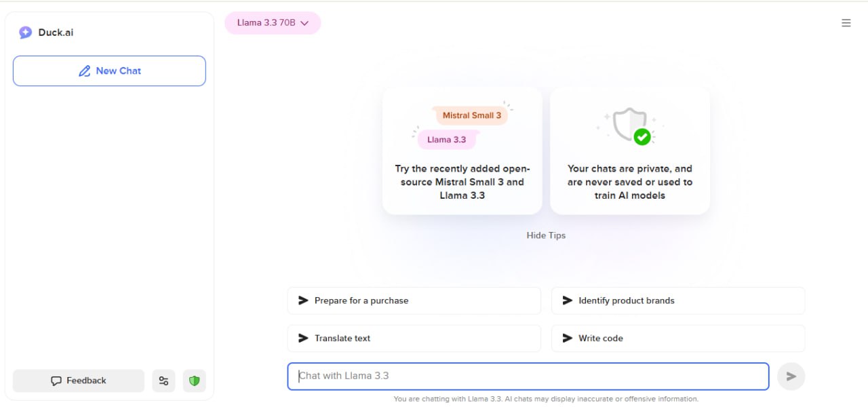Hide Tips section
The height and width of the screenshot is (409, 868).
[546, 235]
